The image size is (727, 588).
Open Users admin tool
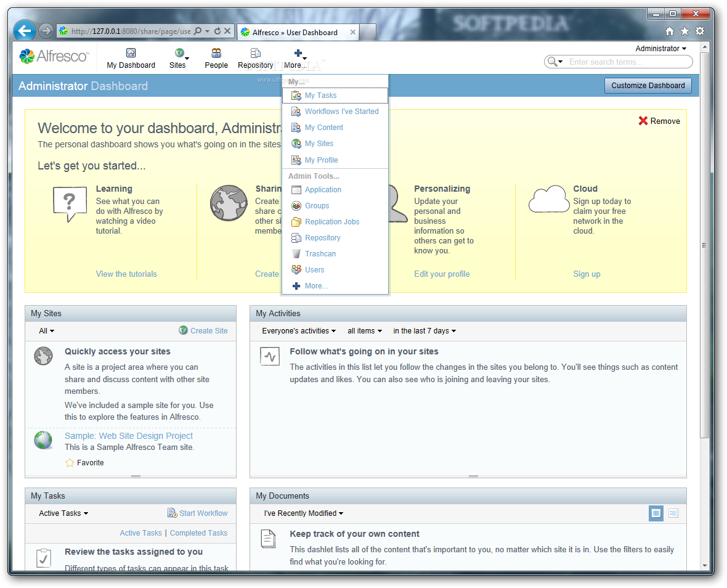[335, 270]
